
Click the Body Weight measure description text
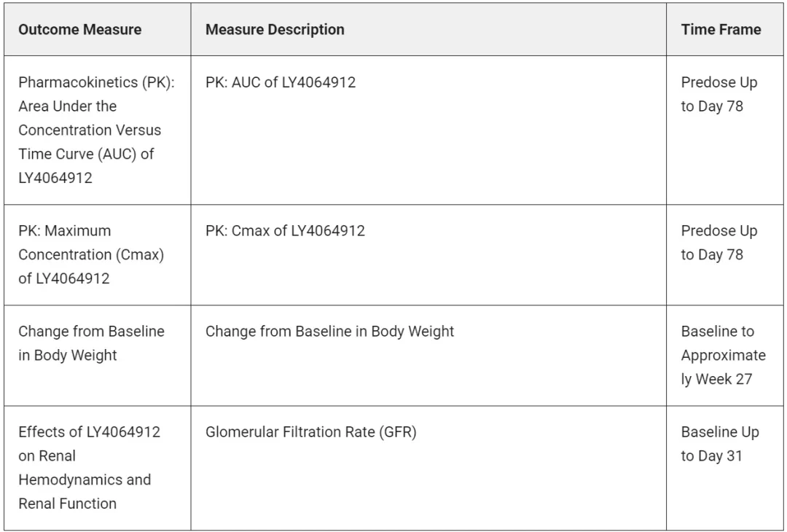330,332
